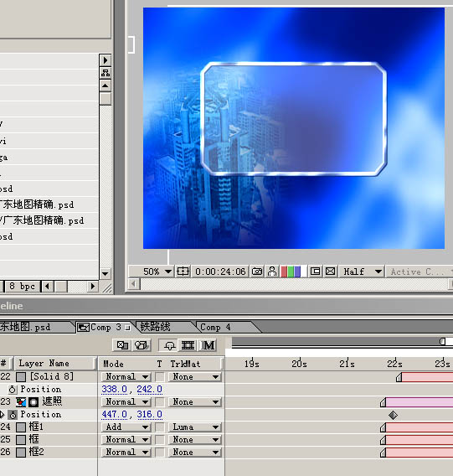Toggle the first timeline switch icon left of shy
The image size is (453, 476).
click(x=122, y=345)
